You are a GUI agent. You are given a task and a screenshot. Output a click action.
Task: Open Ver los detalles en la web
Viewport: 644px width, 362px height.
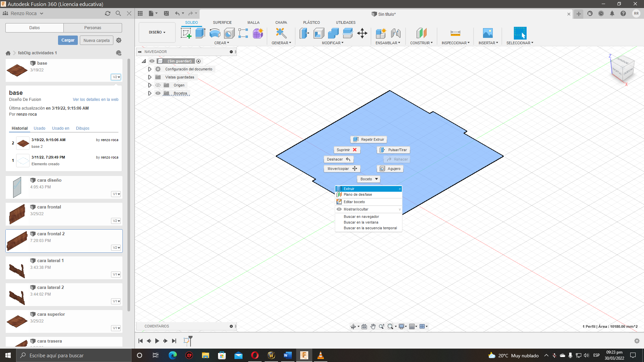96,100
